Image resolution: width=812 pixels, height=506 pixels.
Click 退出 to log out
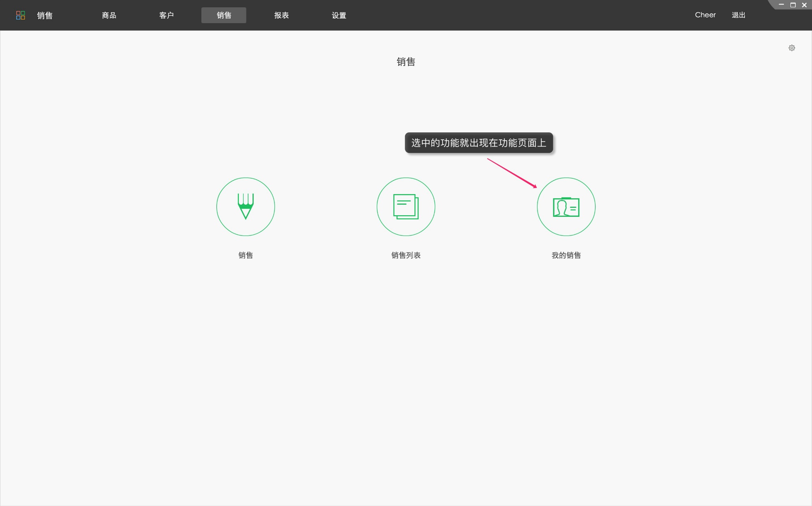point(738,15)
